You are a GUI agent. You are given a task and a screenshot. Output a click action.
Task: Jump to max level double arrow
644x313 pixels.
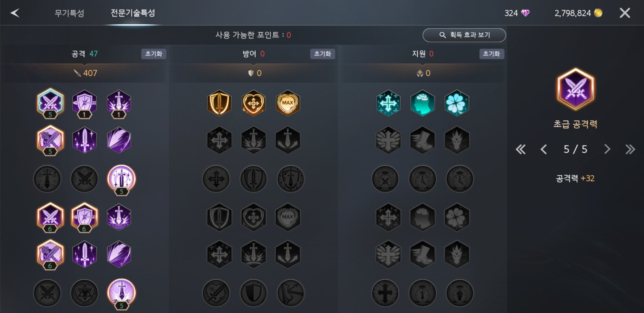(x=630, y=150)
